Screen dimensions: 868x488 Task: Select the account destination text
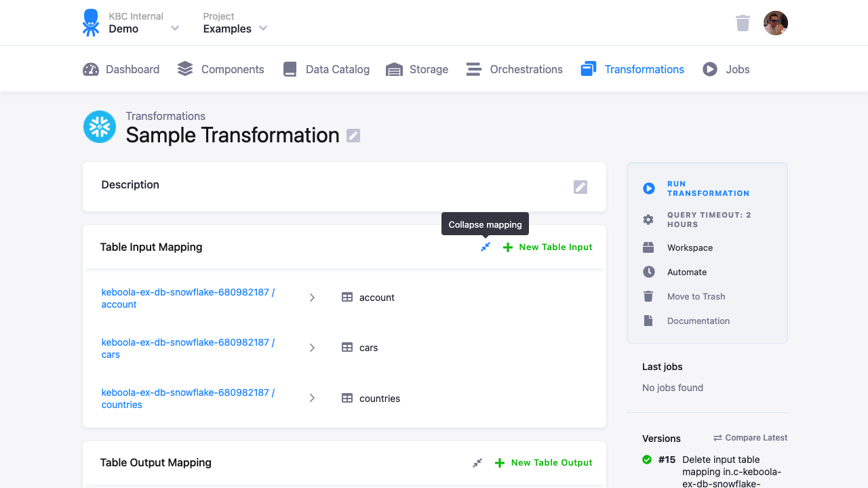377,298
